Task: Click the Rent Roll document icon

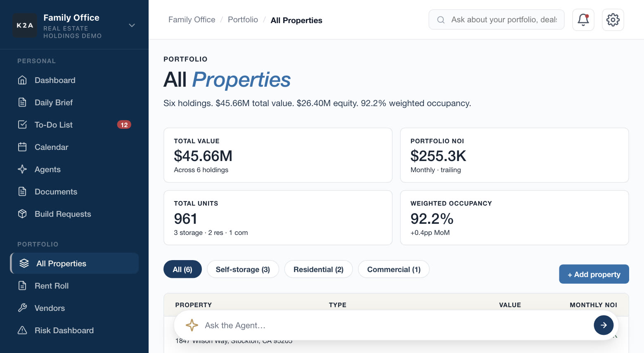Action: (x=22, y=286)
